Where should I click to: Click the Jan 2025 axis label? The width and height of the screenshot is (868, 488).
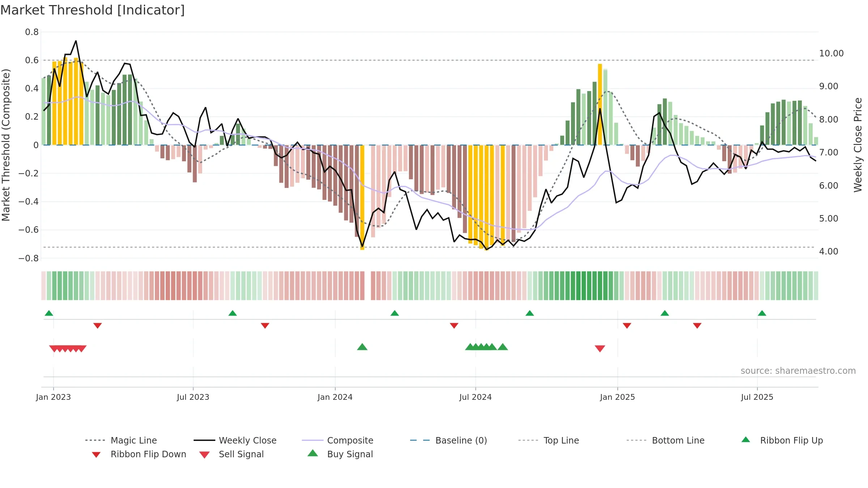[x=618, y=397]
